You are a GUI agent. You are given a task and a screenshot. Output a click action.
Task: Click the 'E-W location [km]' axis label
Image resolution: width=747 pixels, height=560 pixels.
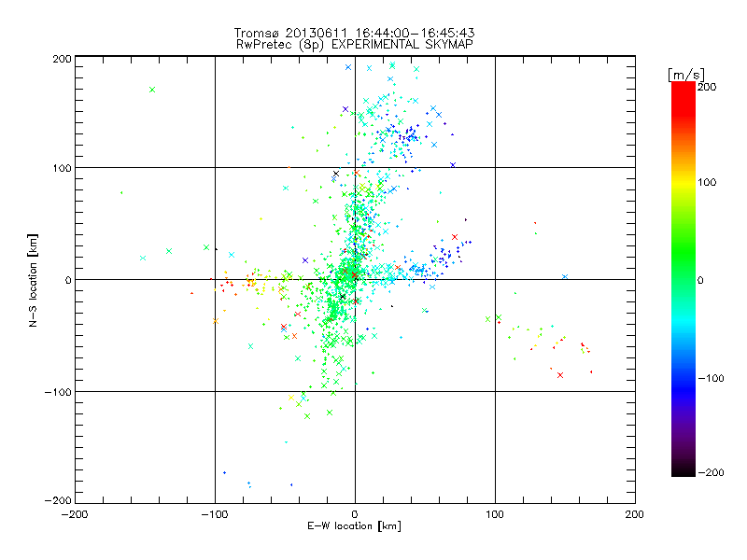tap(354, 526)
